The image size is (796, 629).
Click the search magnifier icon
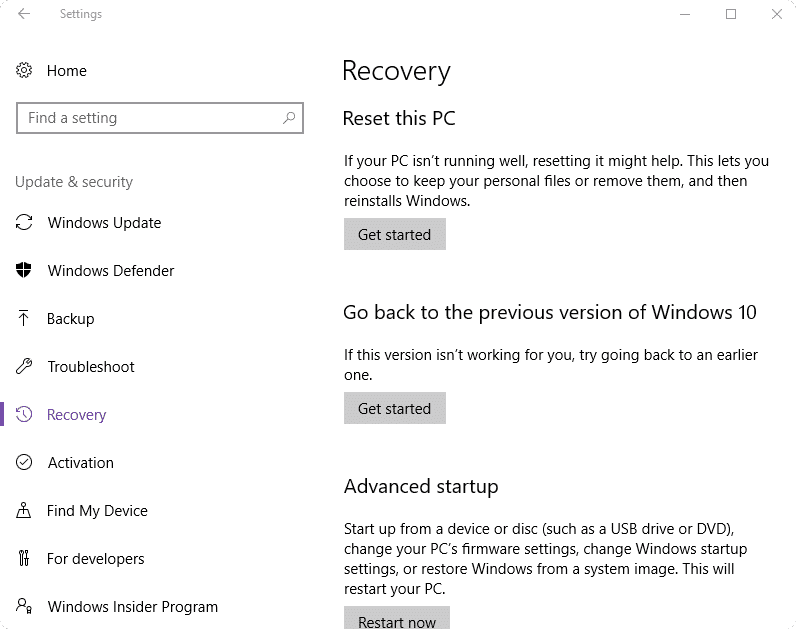point(289,118)
